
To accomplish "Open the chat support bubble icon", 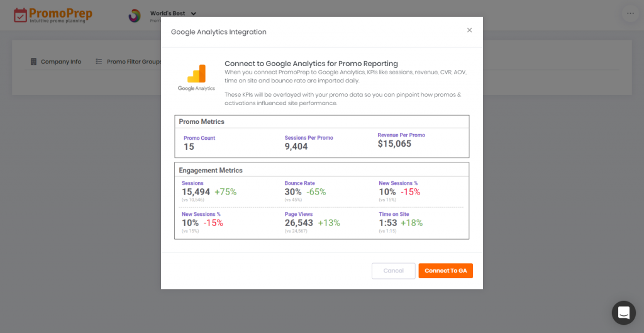I will (623, 313).
